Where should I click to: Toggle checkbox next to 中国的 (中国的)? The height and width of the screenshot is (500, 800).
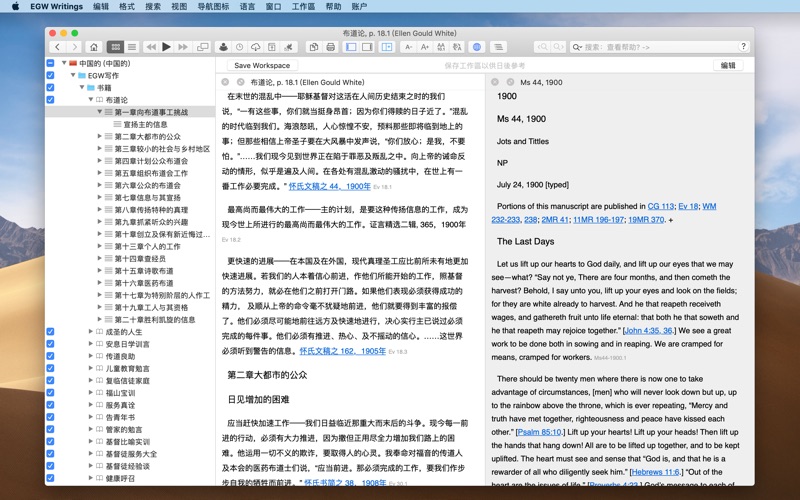pos(50,63)
